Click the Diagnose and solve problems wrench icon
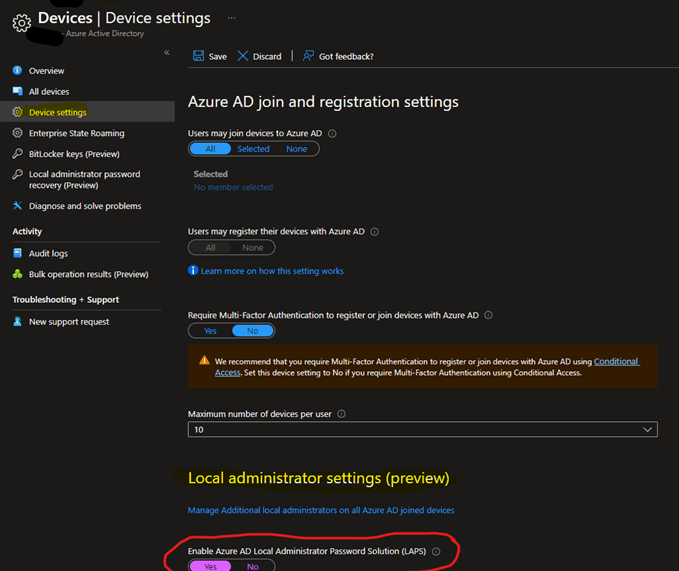The width and height of the screenshot is (679, 571). 17,205
